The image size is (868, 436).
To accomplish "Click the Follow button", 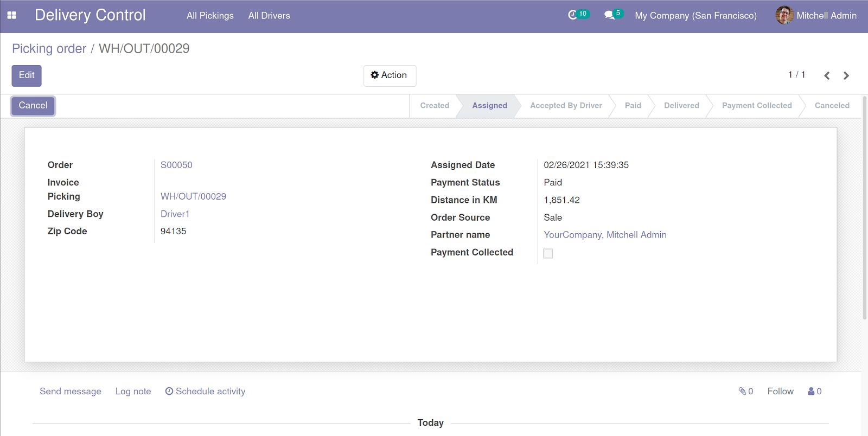I will point(780,392).
